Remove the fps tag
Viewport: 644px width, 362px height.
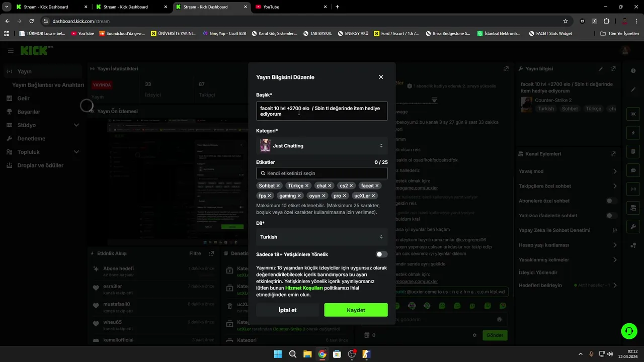[269, 196]
